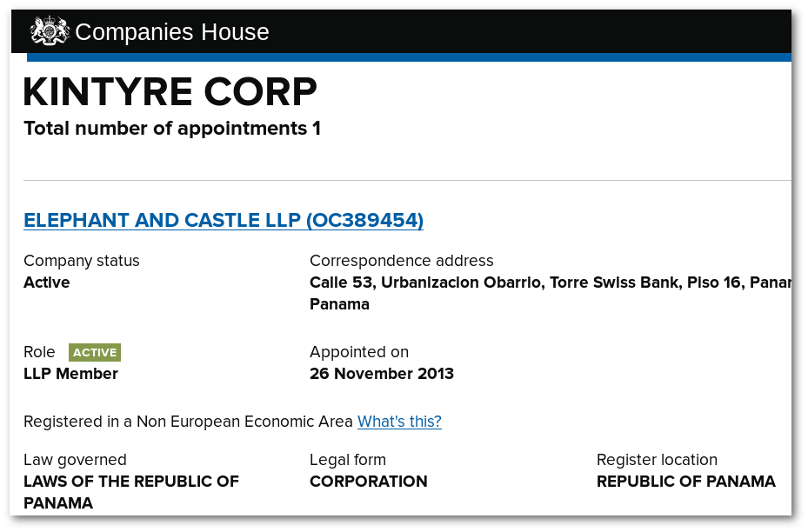Click the Registered in a Non European text
808x532 pixels.
pyautogui.click(x=188, y=422)
